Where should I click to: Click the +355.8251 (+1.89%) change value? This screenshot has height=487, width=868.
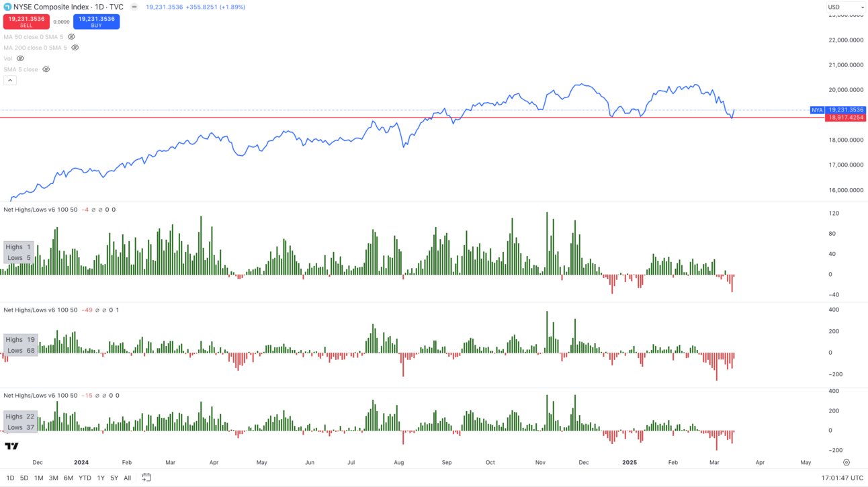click(216, 7)
